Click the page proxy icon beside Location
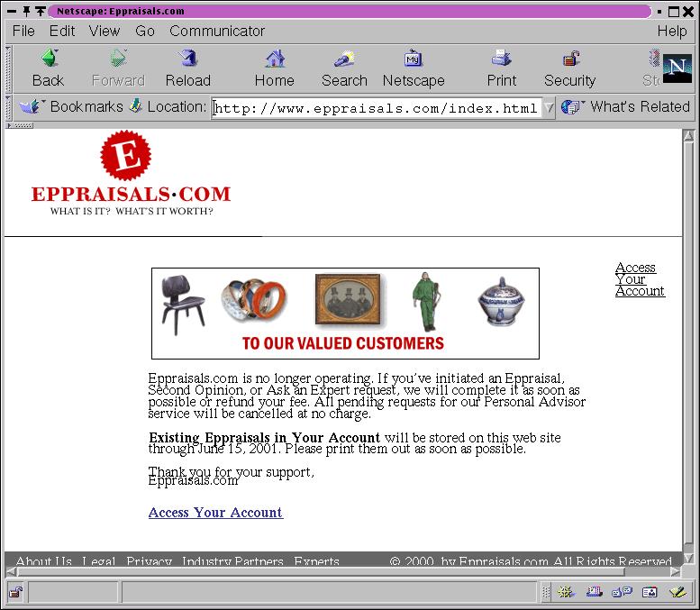 click(136, 106)
